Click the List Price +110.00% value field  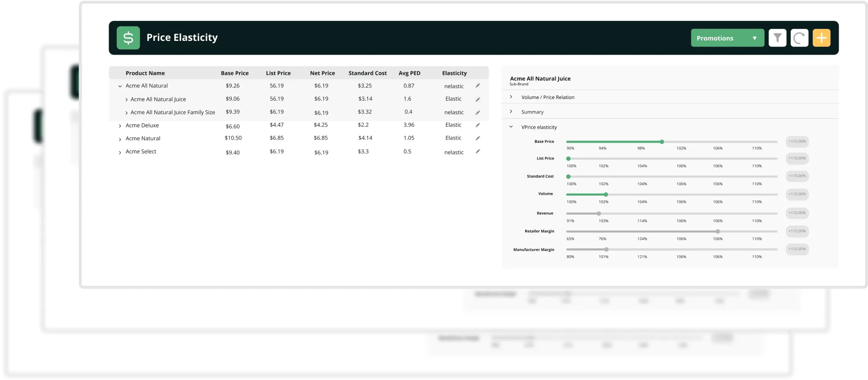[797, 159]
